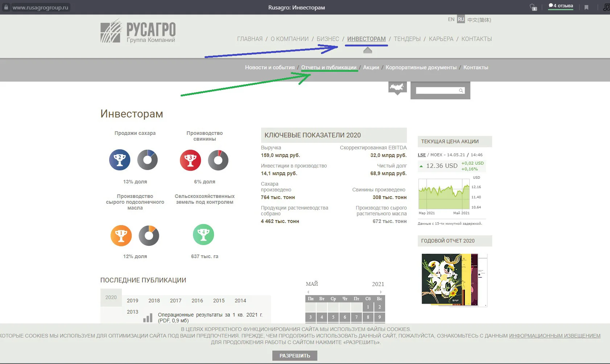Select the 2015 publications year tab
Screen dimensions: 610x364
pos(219,301)
